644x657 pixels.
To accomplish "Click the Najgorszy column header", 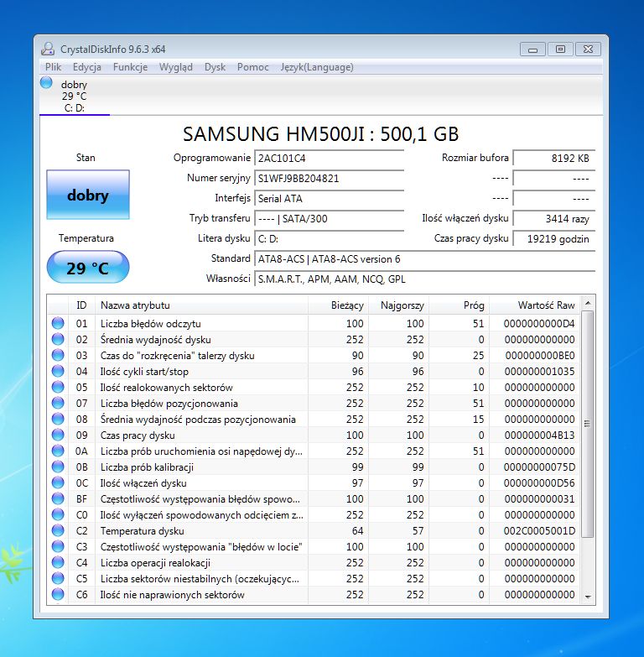I will 398,305.
